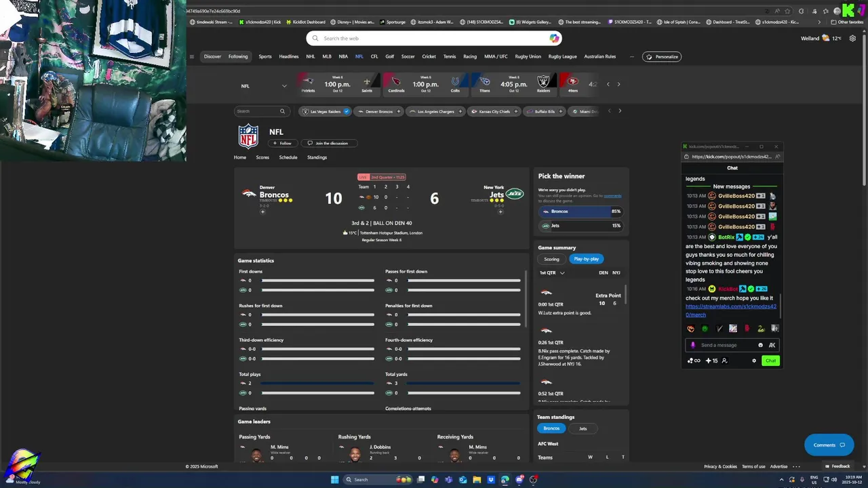868x488 pixels.
Task: Click the Broncos 85% pick bar
Action: coord(580,211)
